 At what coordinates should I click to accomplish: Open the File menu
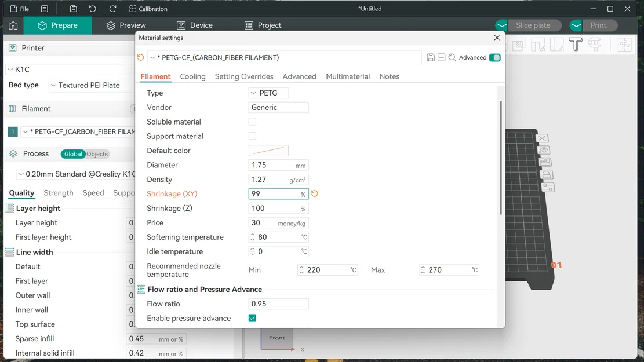click(19, 9)
